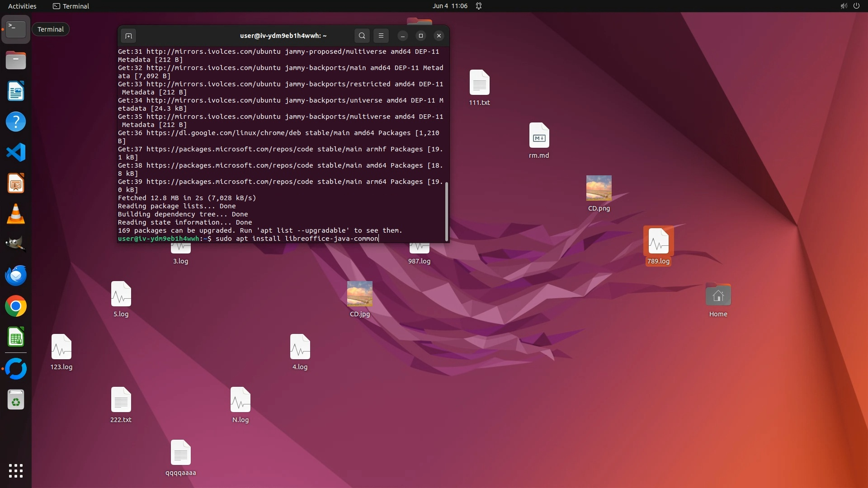Screen dimensions: 868x488
Task: Open the Terminal hamburger menu
Action: (381, 36)
